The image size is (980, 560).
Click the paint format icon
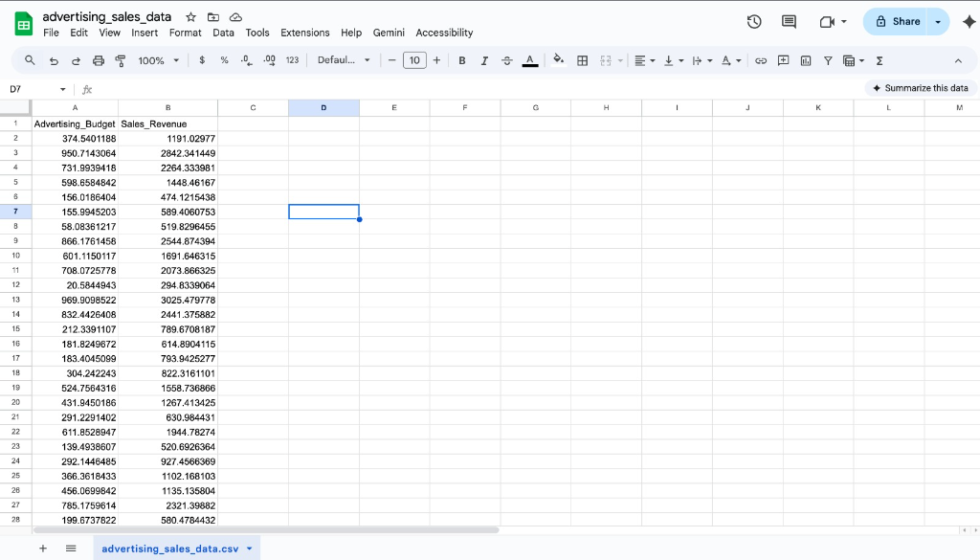pos(120,60)
